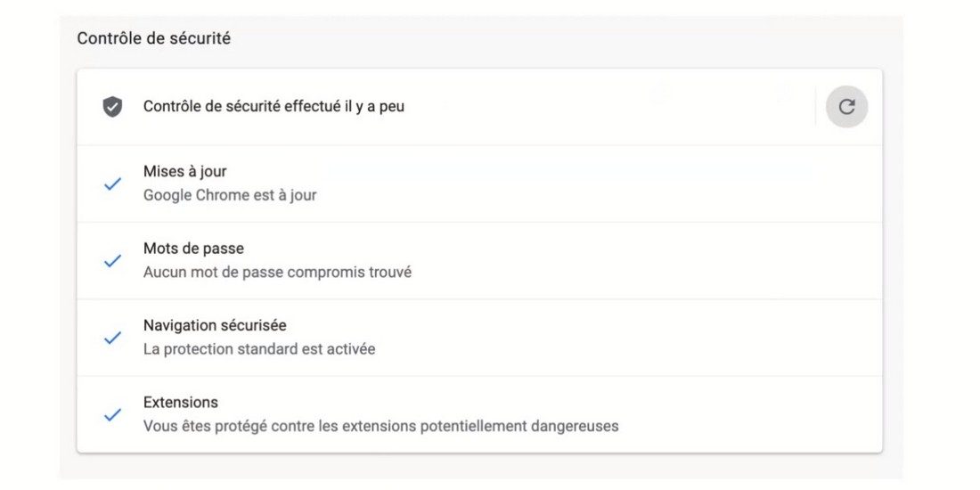
Task: Click the checkmark beside Navigation sécurisée
Action: [112, 338]
